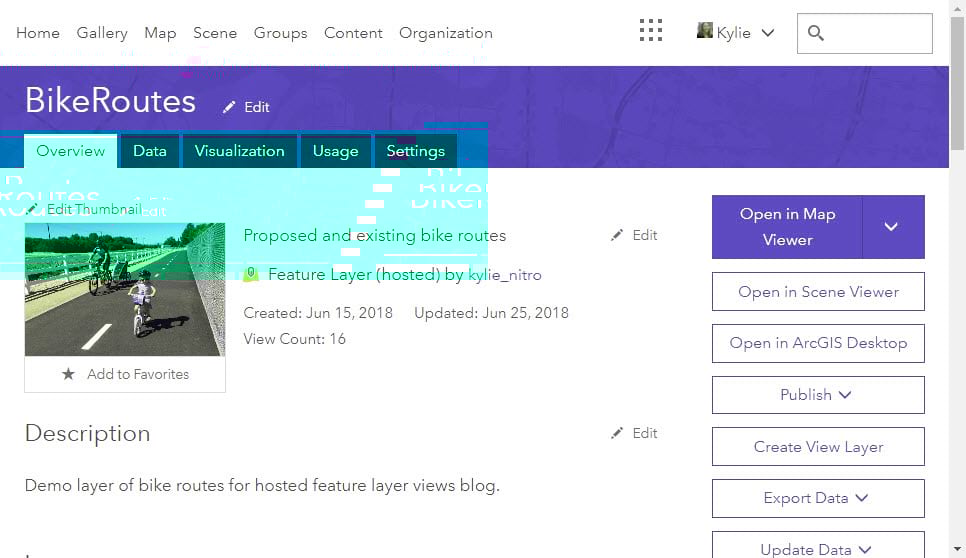966x558 pixels.
Task: Expand the Kylie user menu chevron
Action: (x=768, y=33)
